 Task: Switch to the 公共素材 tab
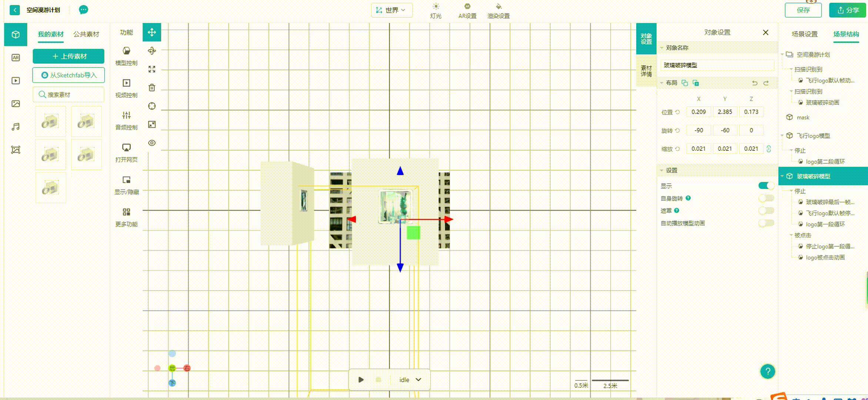click(x=86, y=34)
